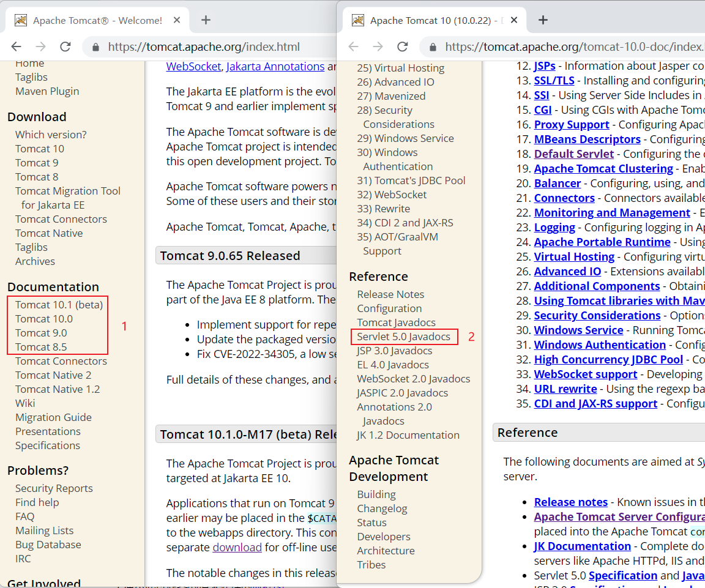Click the padlock icon in right window address bar
705x588 pixels.
433,47
